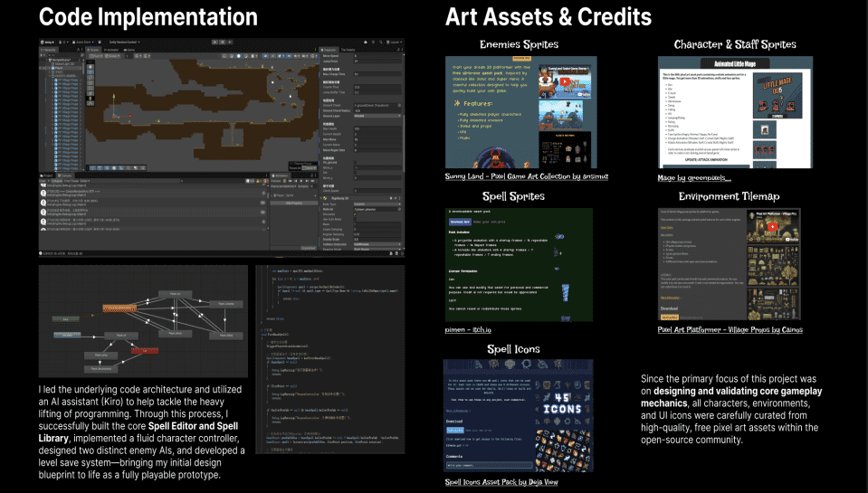Toggle the Die checkbox in Inspector

pyautogui.click(x=355, y=173)
